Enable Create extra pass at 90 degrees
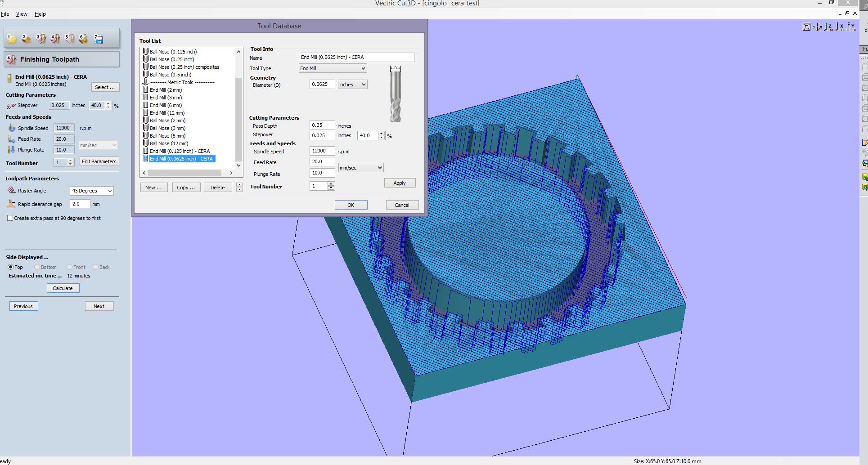 pyautogui.click(x=10, y=218)
